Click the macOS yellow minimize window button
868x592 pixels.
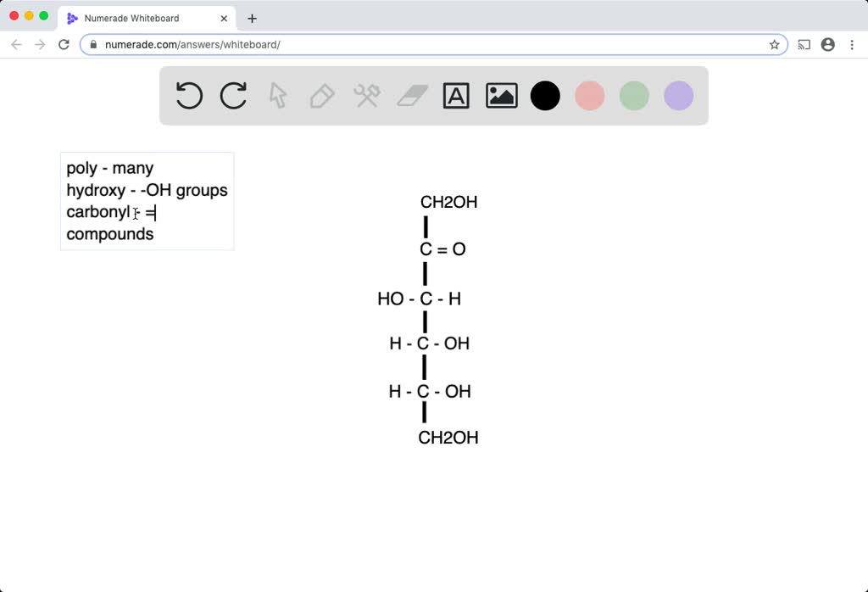pyautogui.click(x=29, y=15)
